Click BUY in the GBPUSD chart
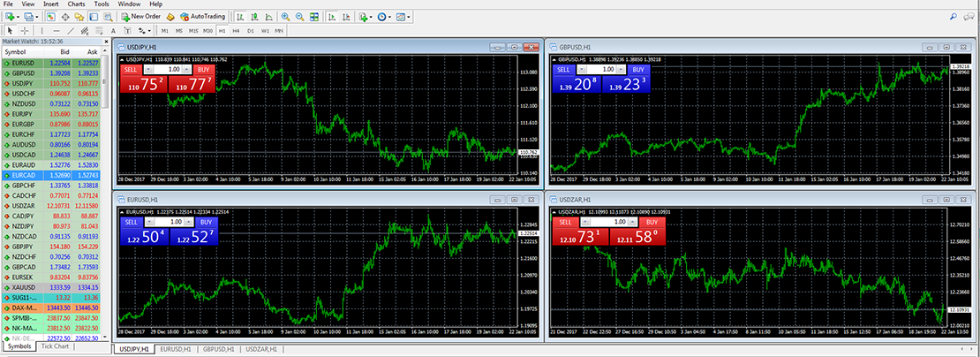The image size is (980, 357). [637, 70]
